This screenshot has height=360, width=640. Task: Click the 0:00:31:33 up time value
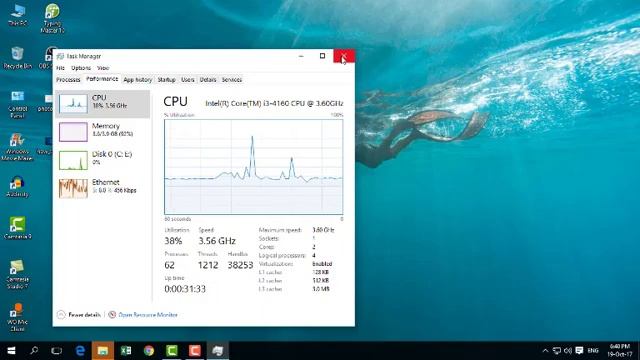click(x=185, y=289)
